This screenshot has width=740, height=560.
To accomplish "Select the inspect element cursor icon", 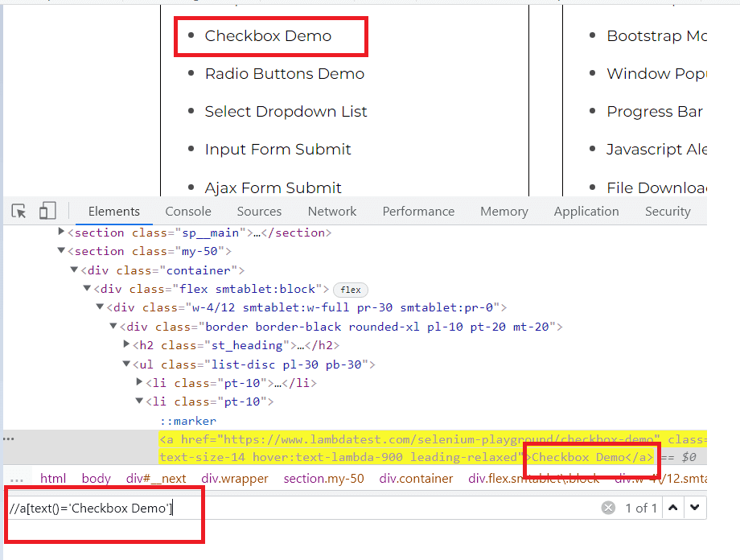I will click(18, 211).
